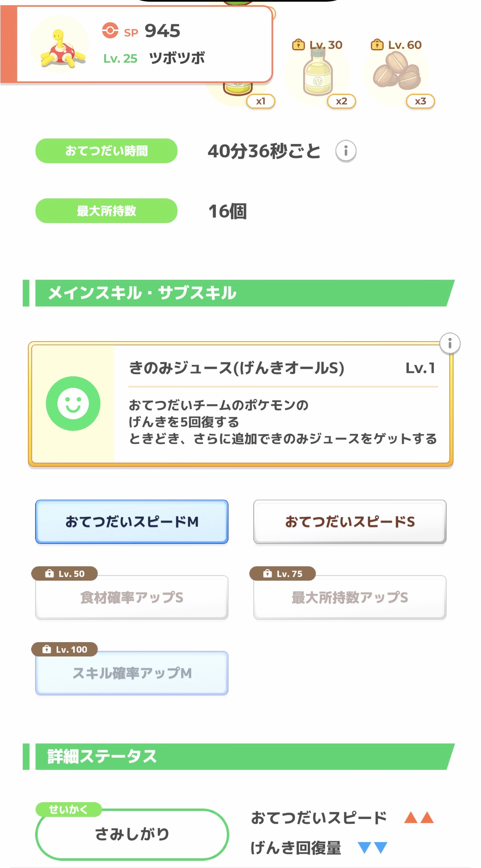Tap the SP Poké Ball icon
The image size is (481, 868).
[110, 31]
